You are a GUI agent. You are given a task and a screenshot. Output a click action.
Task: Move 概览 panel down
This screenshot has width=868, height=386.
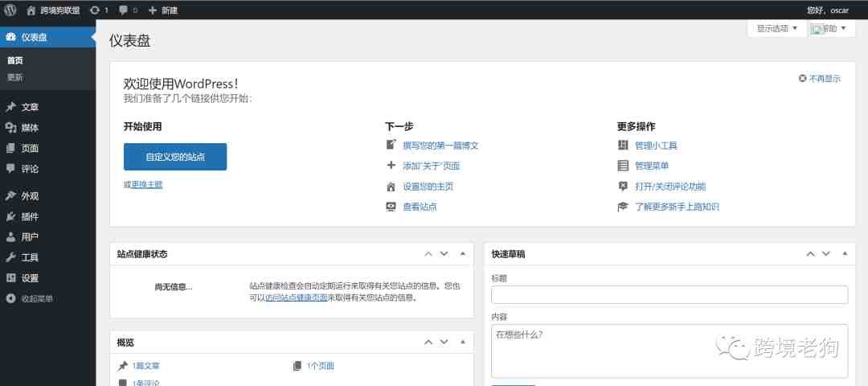(x=444, y=343)
